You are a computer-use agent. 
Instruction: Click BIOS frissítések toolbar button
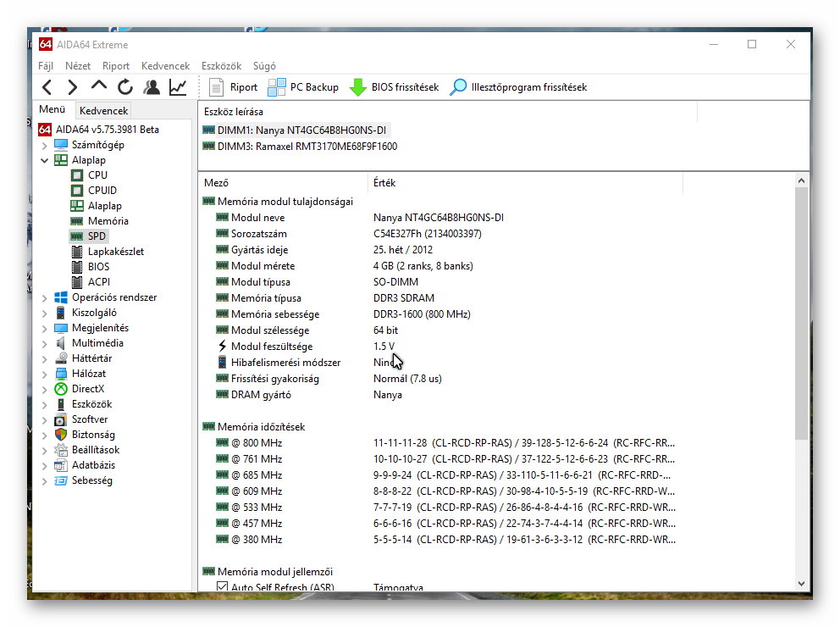[394, 86]
